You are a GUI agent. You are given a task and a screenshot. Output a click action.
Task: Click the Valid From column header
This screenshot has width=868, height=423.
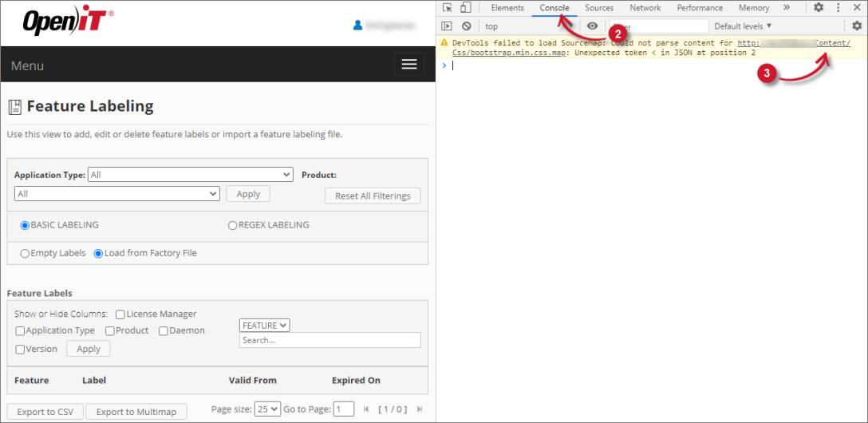pyautogui.click(x=252, y=381)
